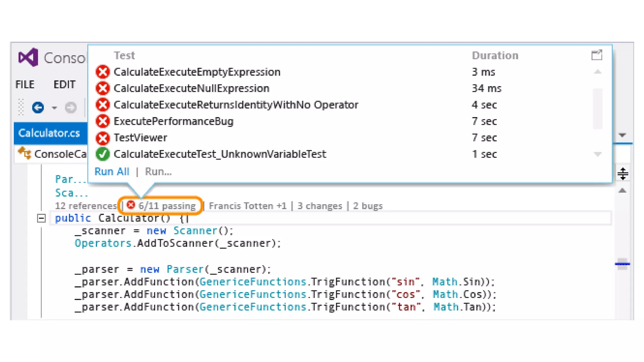Click the editor split window icon
The image size is (644, 362).
coord(622,173)
